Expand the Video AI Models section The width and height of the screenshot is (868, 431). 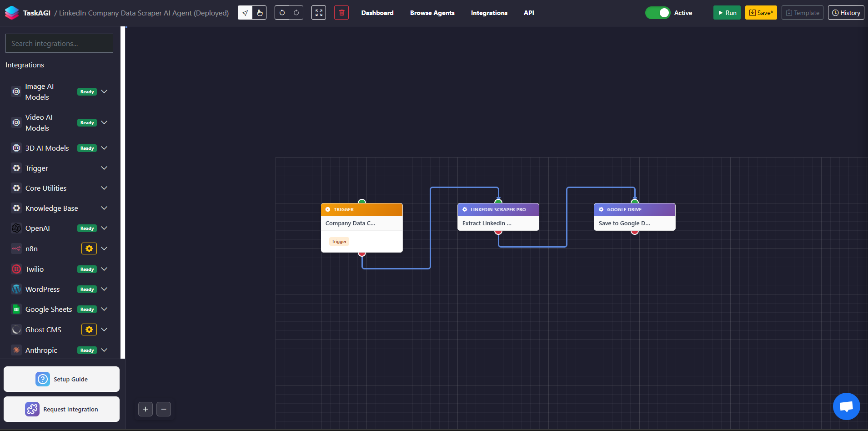point(104,122)
